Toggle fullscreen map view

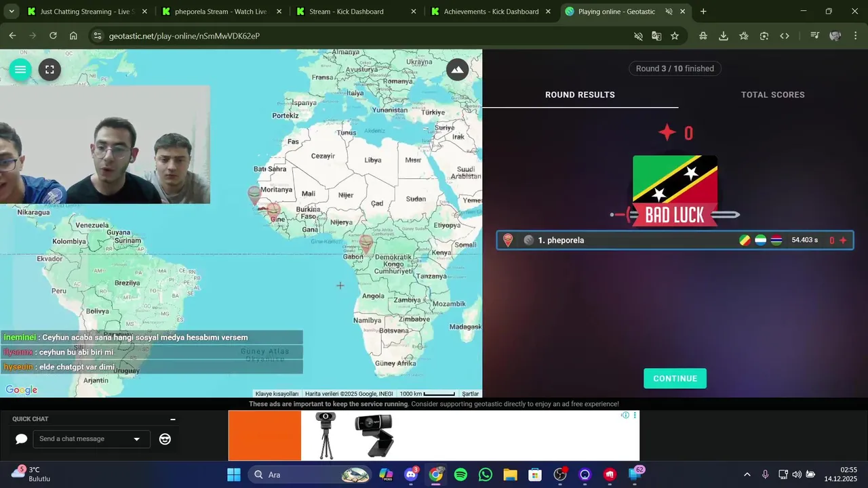[50, 69]
